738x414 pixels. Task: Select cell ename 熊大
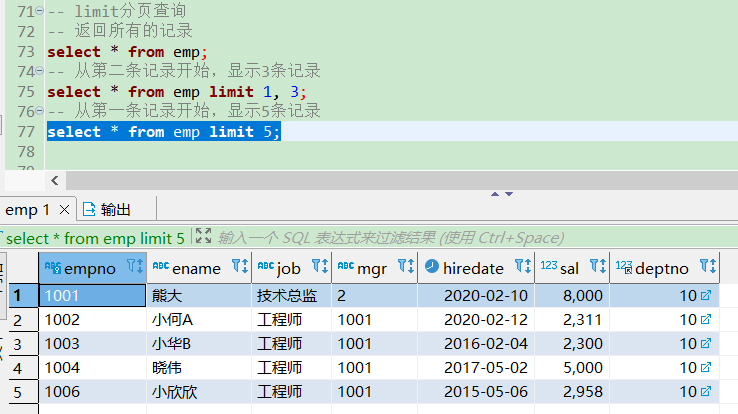pos(199,295)
